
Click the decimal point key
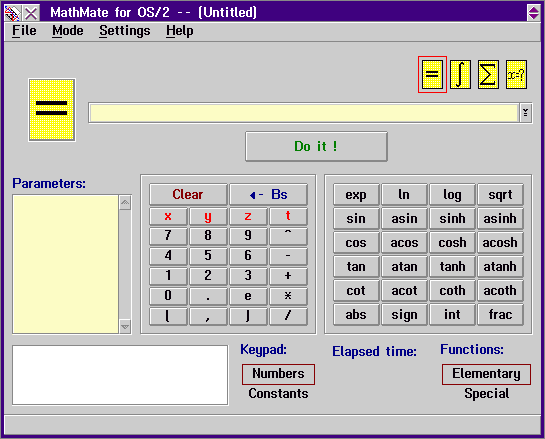coord(208,296)
